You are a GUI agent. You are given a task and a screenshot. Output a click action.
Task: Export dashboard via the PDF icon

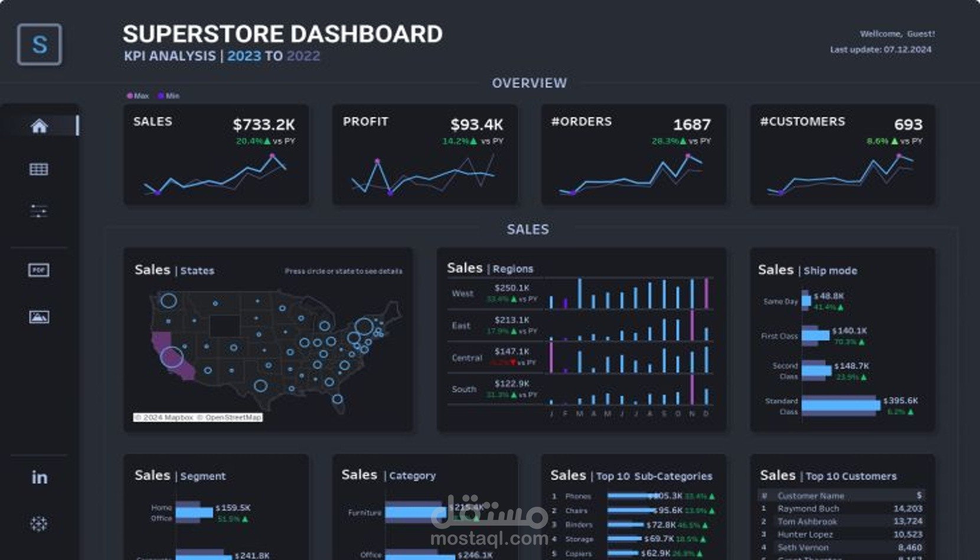[x=39, y=270]
